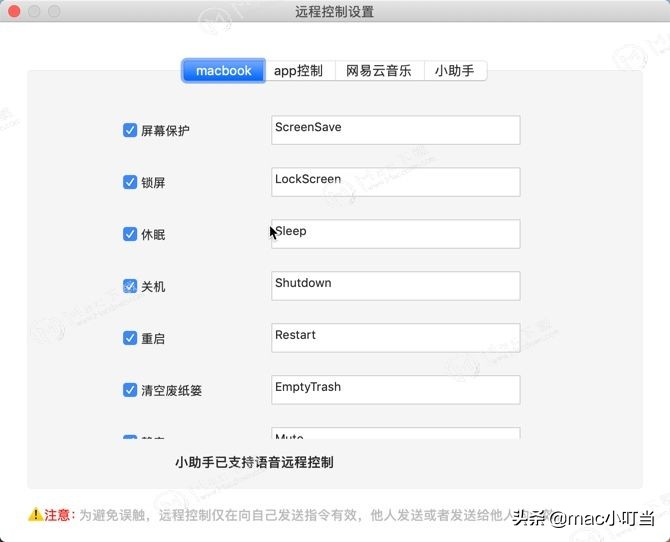The image size is (670, 542).
Task: Focus the LockScreen command field
Action: click(x=396, y=182)
